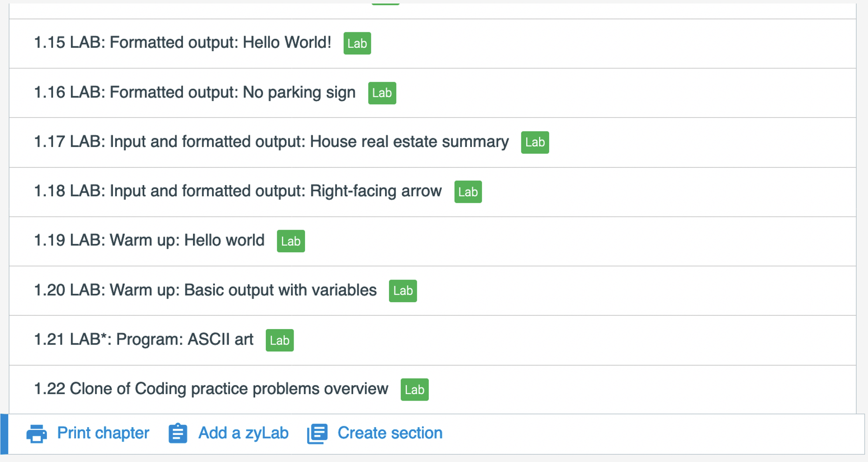Click the Lab badge on section 1.20
This screenshot has height=462, width=868.
click(403, 291)
